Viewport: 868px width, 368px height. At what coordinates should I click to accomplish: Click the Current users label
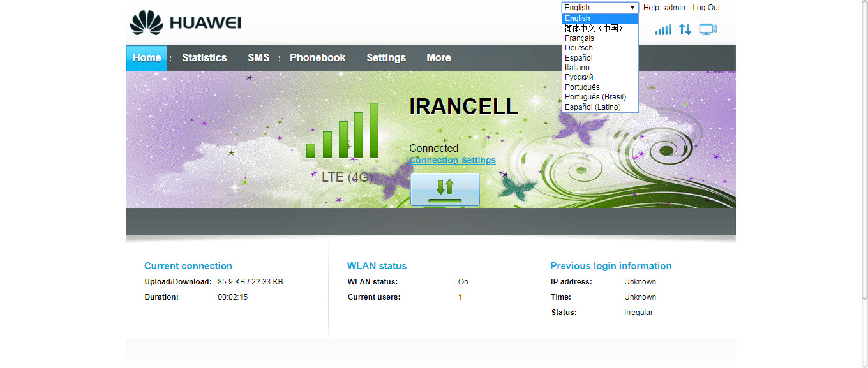374,297
